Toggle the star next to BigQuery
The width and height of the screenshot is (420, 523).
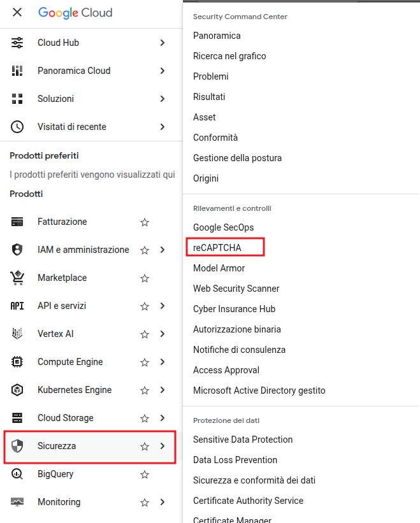click(x=145, y=475)
